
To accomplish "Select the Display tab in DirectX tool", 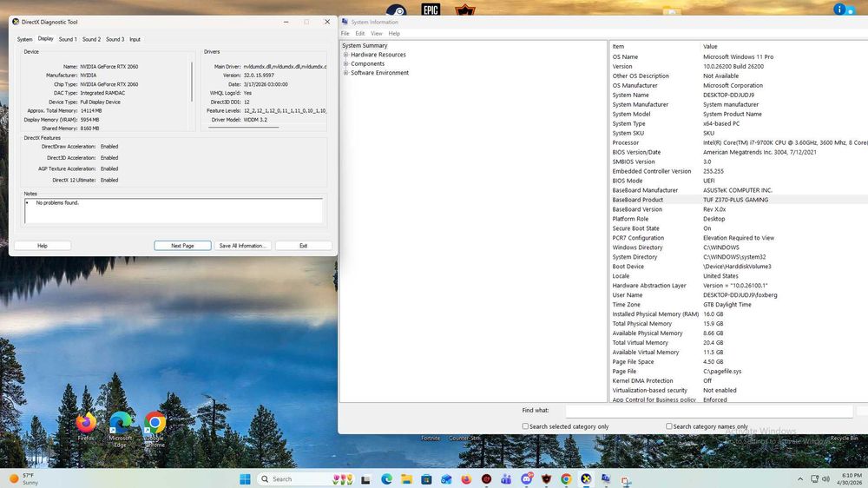I will 45,39.
